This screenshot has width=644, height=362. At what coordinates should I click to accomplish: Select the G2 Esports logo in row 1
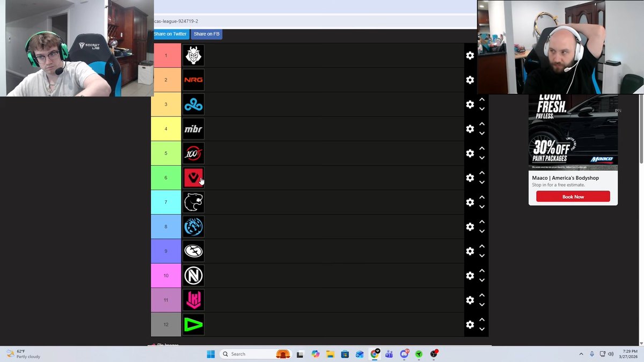193,55
